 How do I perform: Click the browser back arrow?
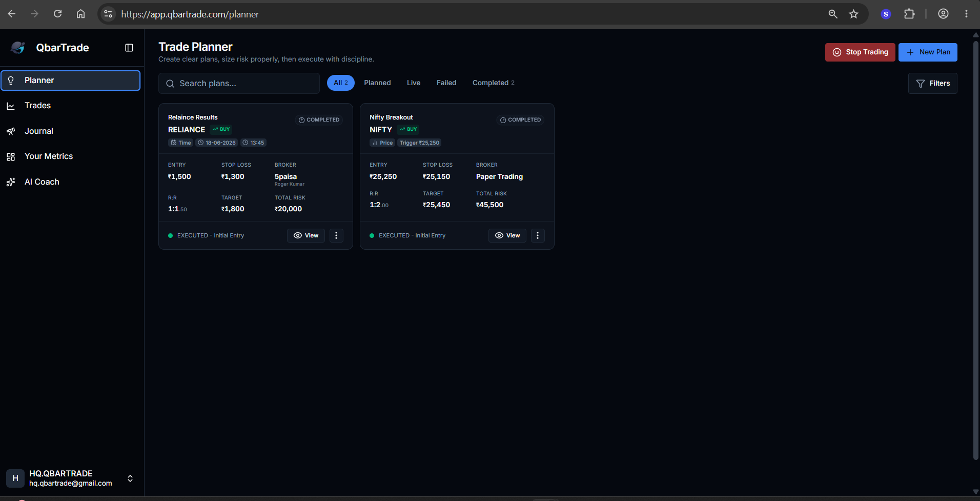(x=12, y=14)
